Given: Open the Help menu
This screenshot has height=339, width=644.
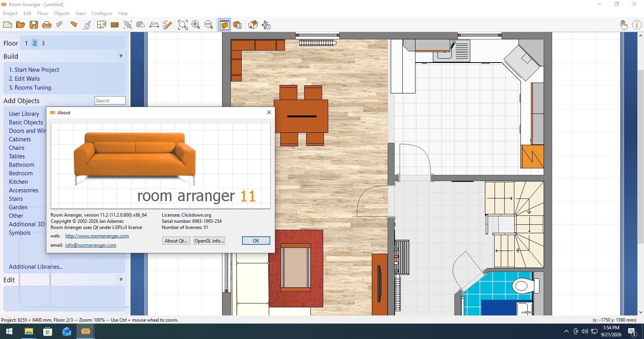Looking at the screenshot, I should 123,14.
